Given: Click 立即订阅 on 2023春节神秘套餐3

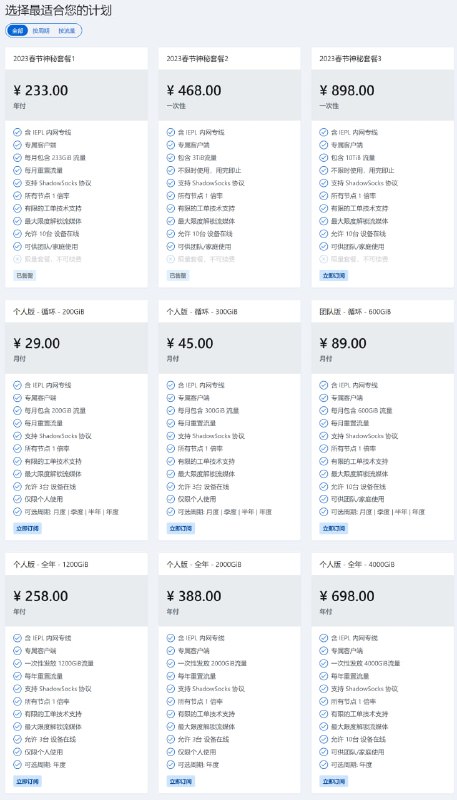Looking at the screenshot, I should [334, 276].
